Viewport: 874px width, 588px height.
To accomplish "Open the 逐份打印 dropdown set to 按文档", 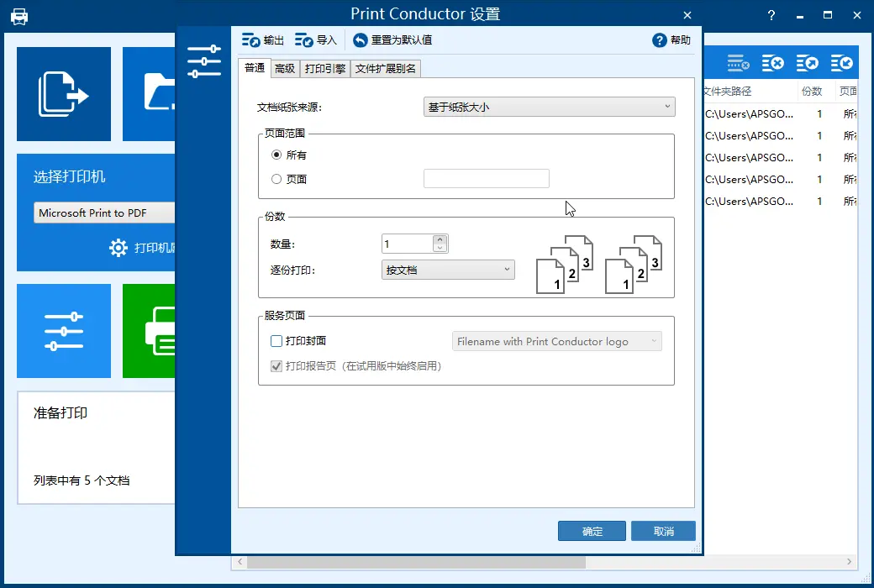I will pyautogui.click(x=448, y=270).
